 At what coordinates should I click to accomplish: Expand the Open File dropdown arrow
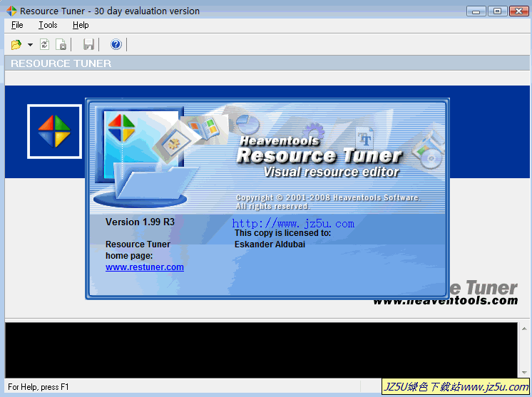[30, 45]
